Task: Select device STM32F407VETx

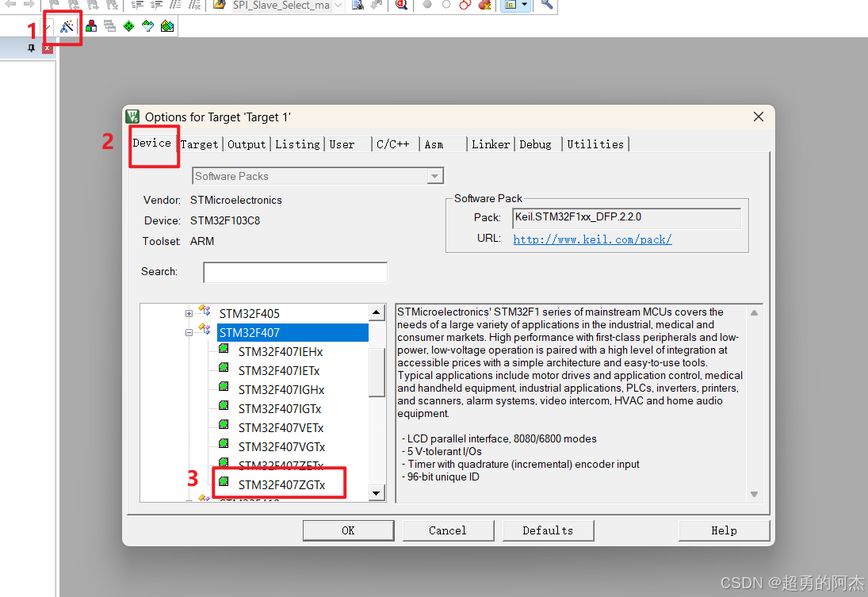Action: click(281, 428)
